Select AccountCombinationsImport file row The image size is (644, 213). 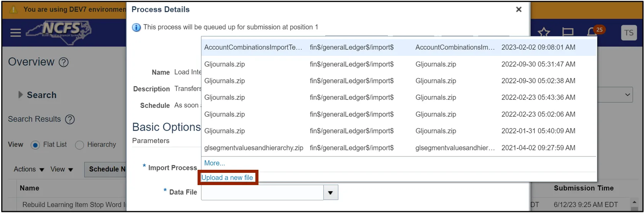pyautogui.click(x=253, y=47)
